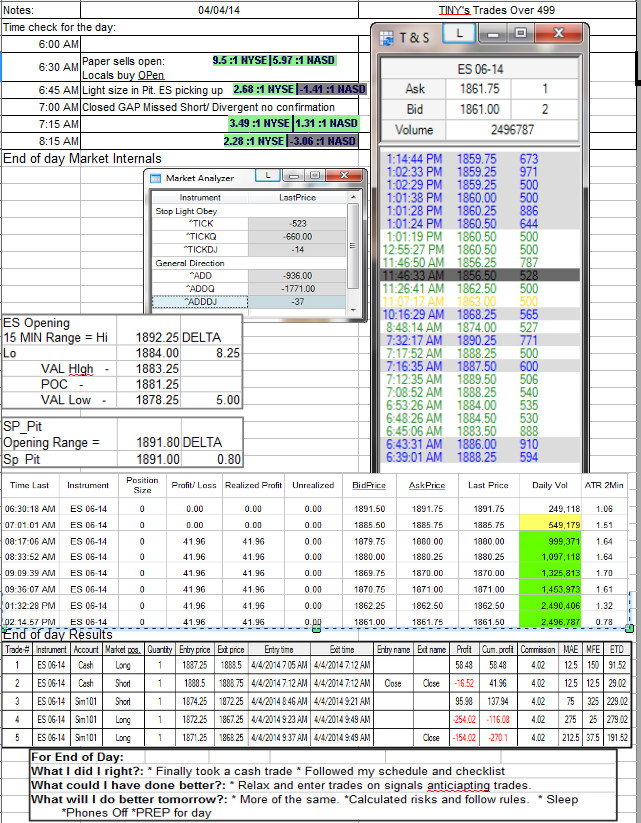
Task: Minimize the T & S window
Action: coord(492,34)
